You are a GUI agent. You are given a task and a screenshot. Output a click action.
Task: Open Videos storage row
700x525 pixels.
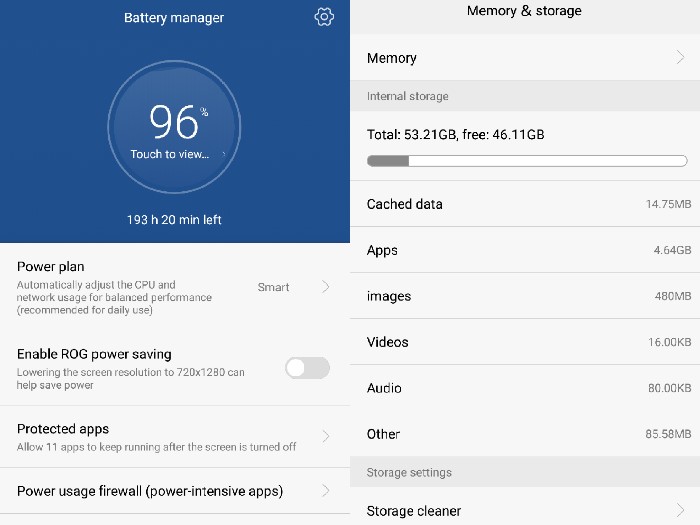point(525,342)
